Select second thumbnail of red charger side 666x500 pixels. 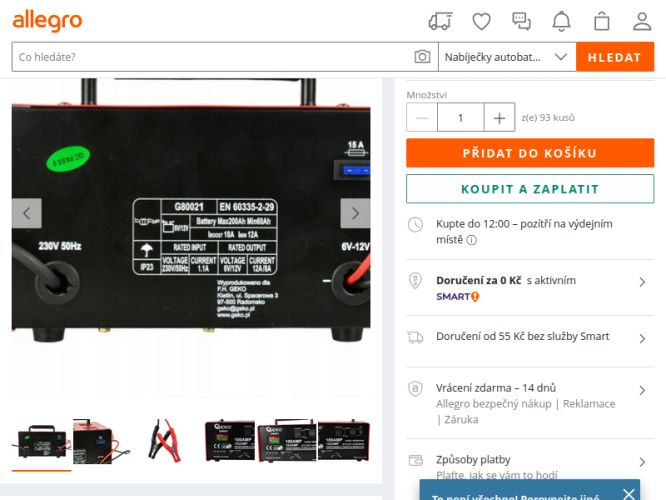coord(102,442)
